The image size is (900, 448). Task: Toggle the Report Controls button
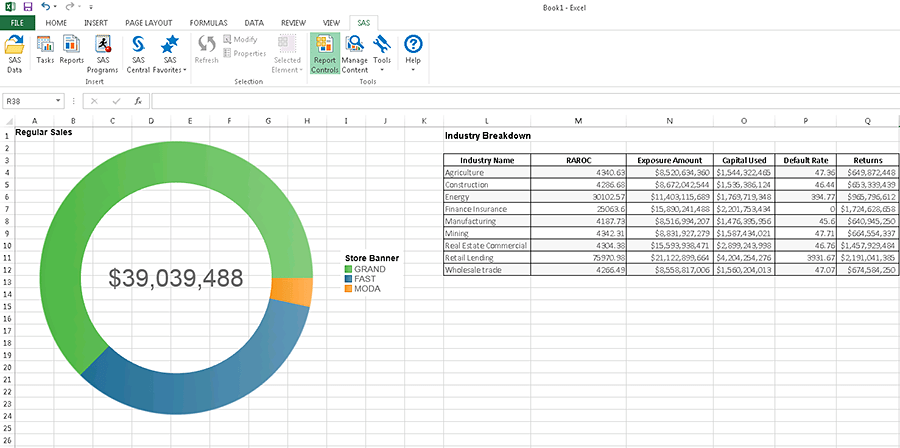[x=324, y=53]
